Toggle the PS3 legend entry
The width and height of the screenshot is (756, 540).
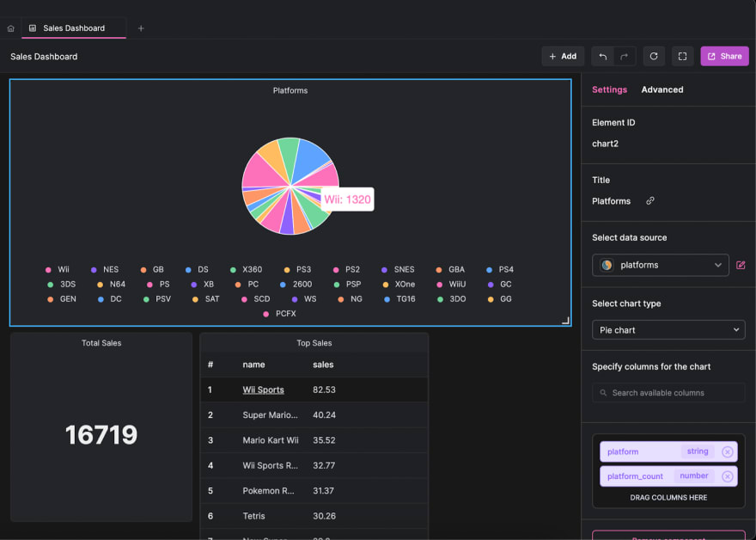click(x=297, y=269)
